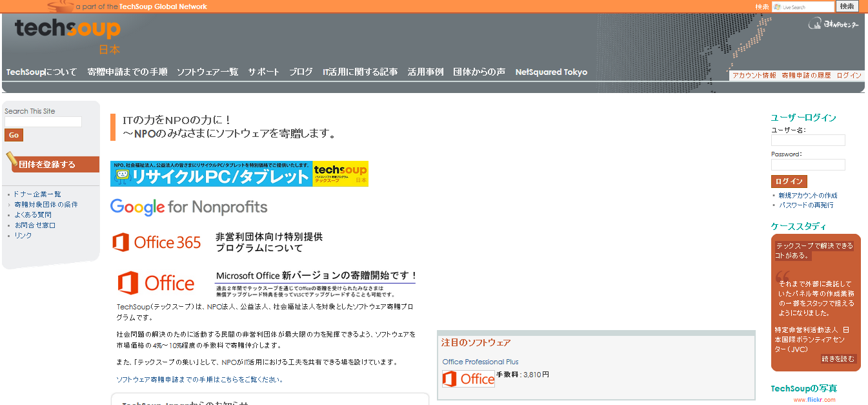This screenshot has height=405, width=868.
Task: Focus the Live Search input field
Action: click(803, 6)
